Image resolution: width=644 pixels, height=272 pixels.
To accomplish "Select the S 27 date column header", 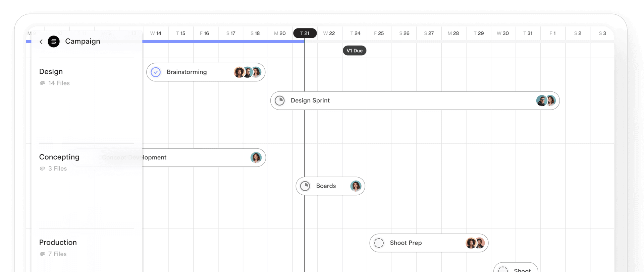I will tap(429, 33).
